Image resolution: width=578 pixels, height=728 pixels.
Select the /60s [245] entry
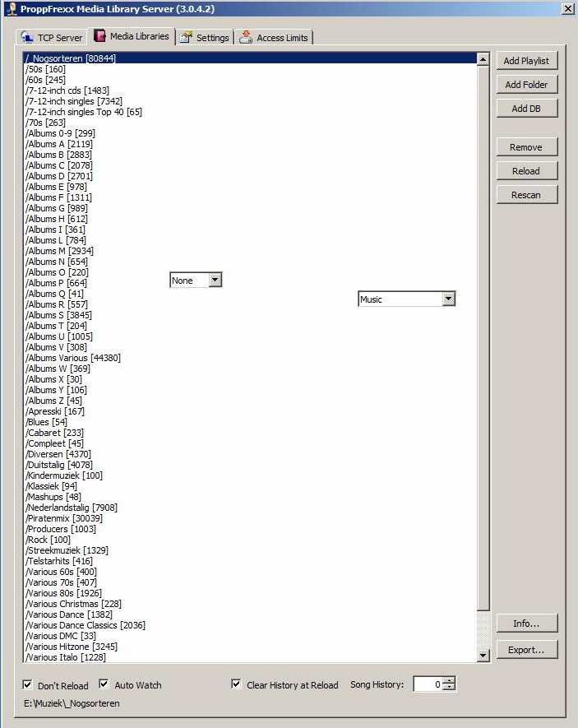250,80
